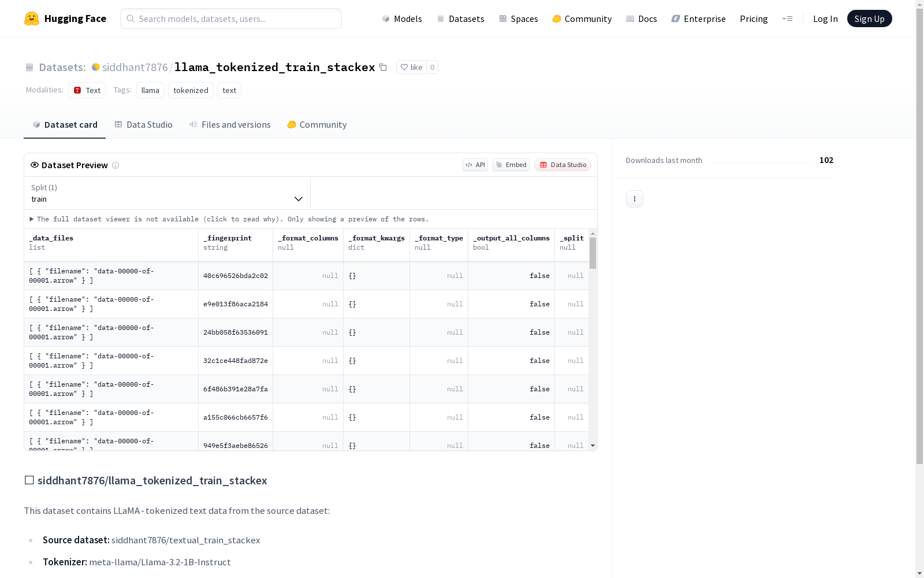Click the preview table vertical scrollbar thumb
924x578 pixels.
pyautogui.click(x=593, y=253)
